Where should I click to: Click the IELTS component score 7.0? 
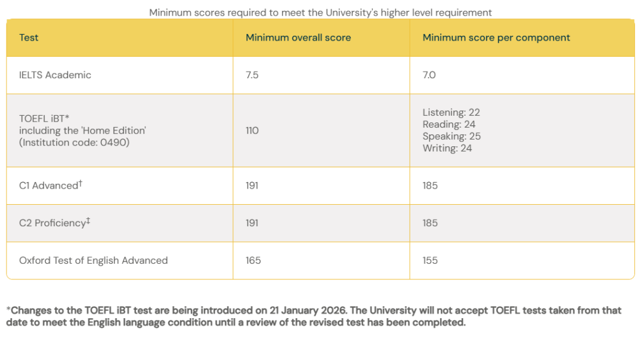429,75
